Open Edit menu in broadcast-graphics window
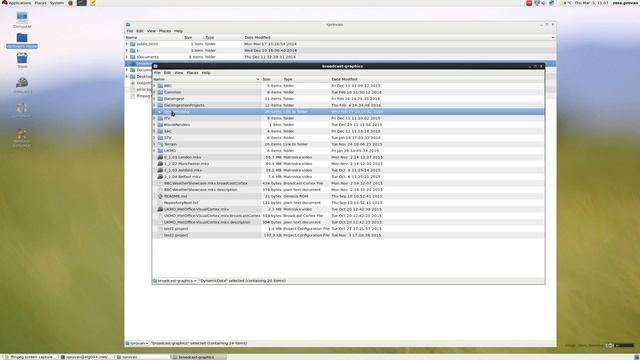640x360 pixels. pyautogui.click(x=167, y=73)
